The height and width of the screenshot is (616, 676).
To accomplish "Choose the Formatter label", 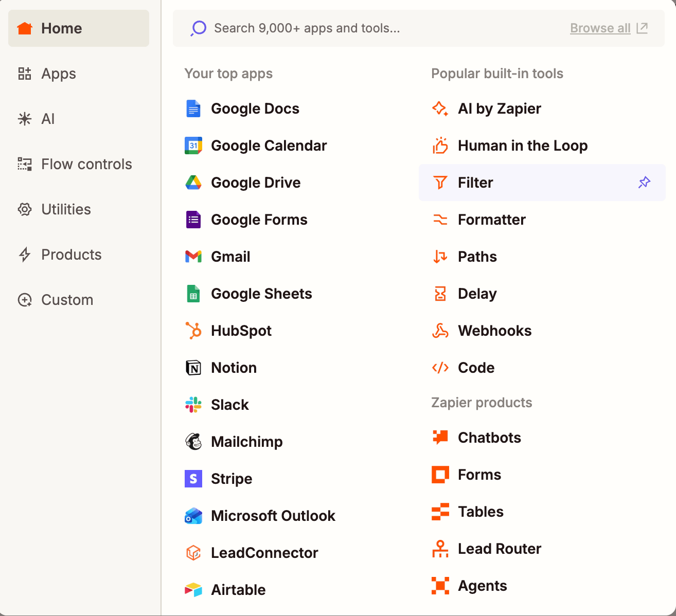I will (492, 220).
